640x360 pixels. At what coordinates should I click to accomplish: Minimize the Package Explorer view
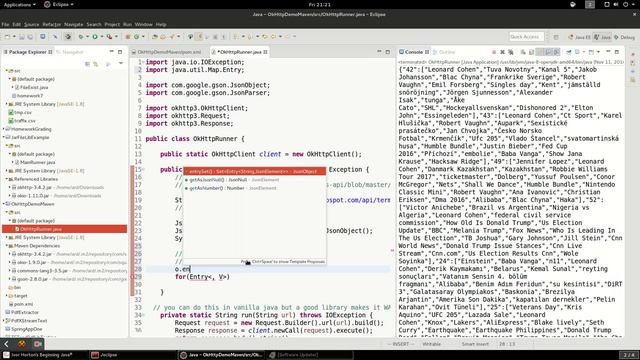point(111,52)
